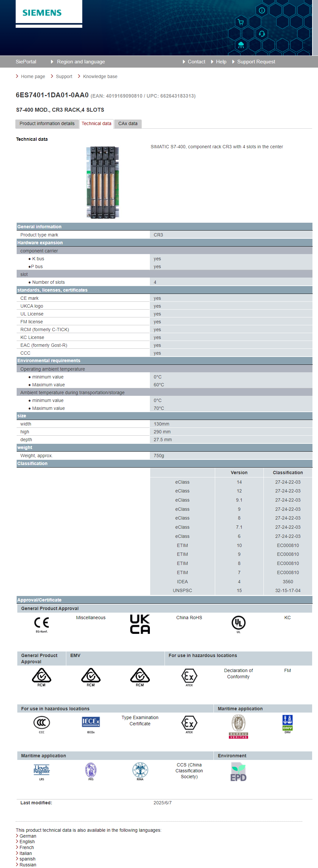Click the DNV maritime approval icon

point(287,723)
